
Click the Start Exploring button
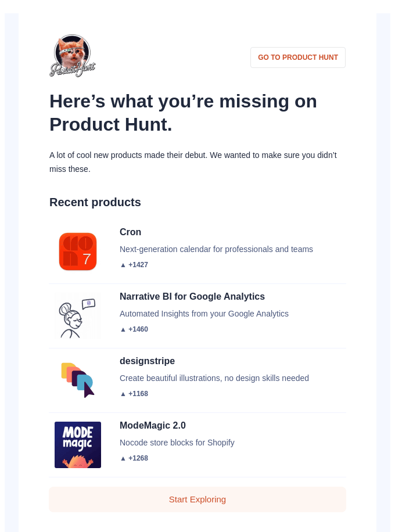[198, 499]
